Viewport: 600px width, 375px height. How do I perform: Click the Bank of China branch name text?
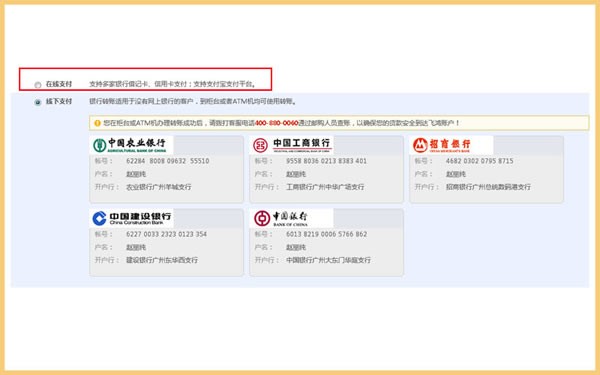pyautogui.click(x=328, y=260)
